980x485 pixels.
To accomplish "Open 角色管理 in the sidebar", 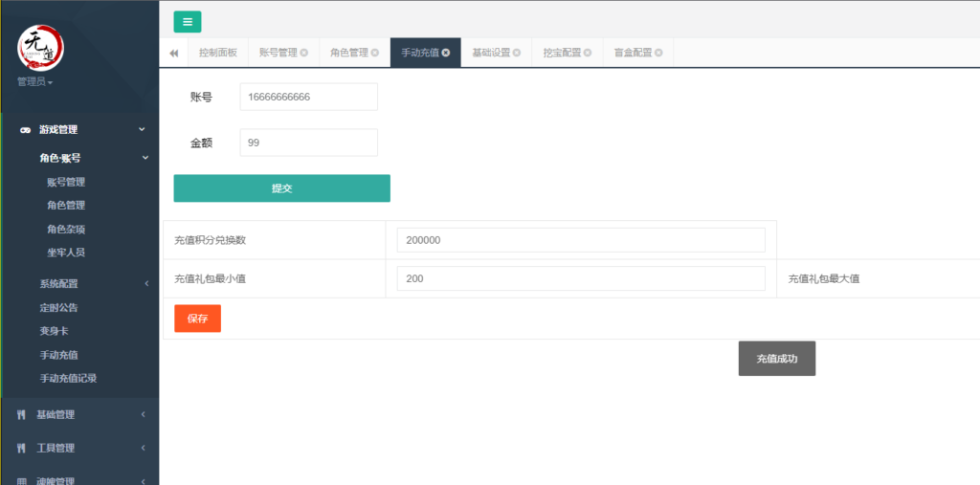I will 66,205.
